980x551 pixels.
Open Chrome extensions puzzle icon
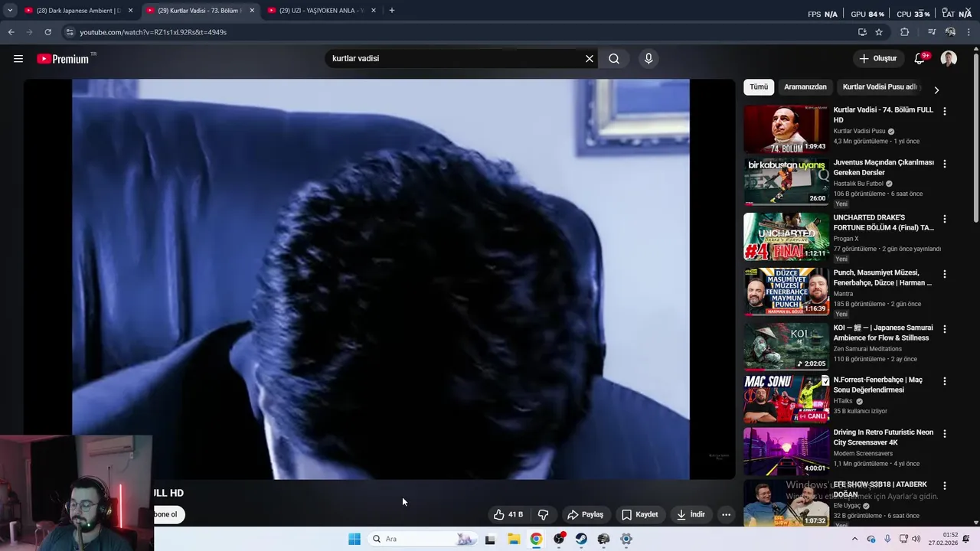(x=905, y=32)
